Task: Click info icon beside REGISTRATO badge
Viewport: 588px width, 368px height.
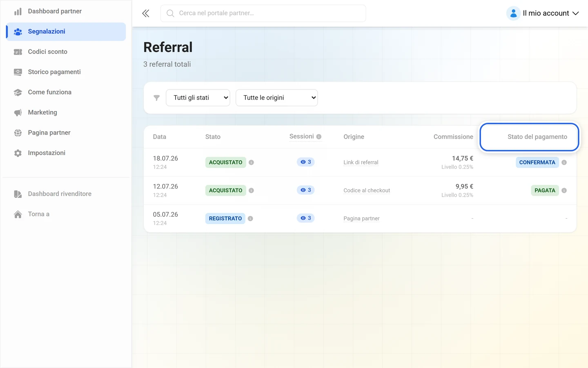Action: (x=251, y=218)
